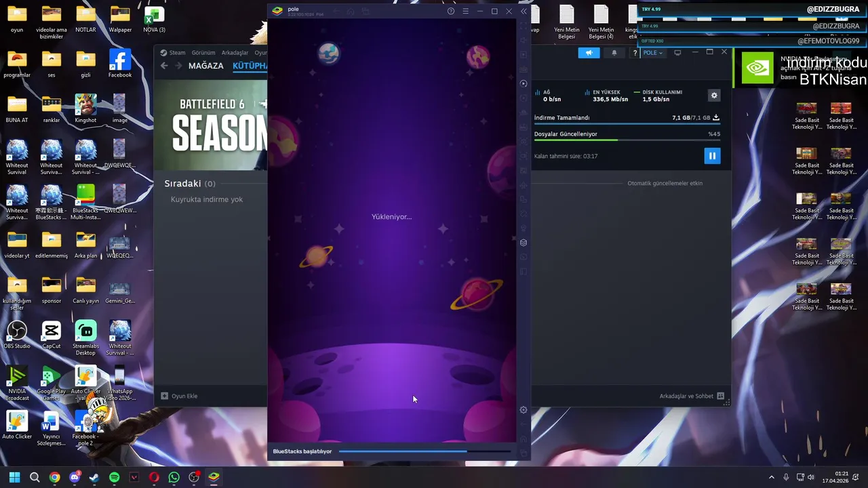Select the Google Play Games desktop icon
Viewport: 868px width, 488px height.
pyautogui.click(x=52, y=384)
